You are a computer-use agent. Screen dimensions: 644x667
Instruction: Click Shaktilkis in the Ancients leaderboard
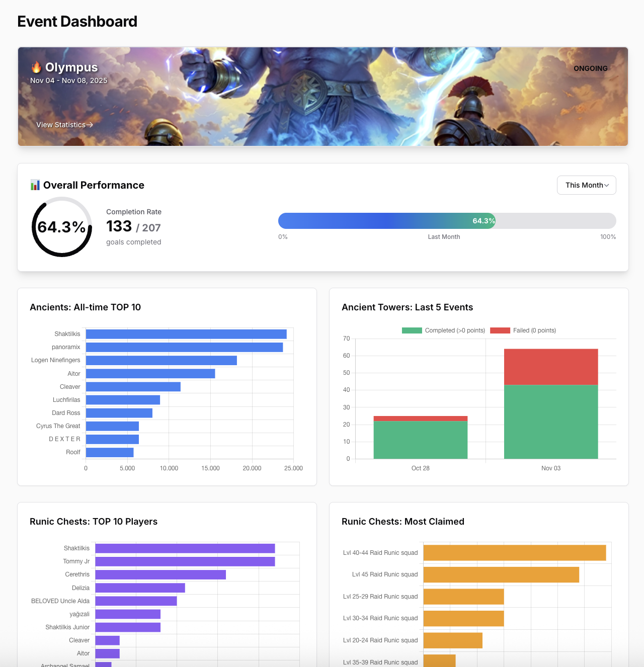(67, 334)
